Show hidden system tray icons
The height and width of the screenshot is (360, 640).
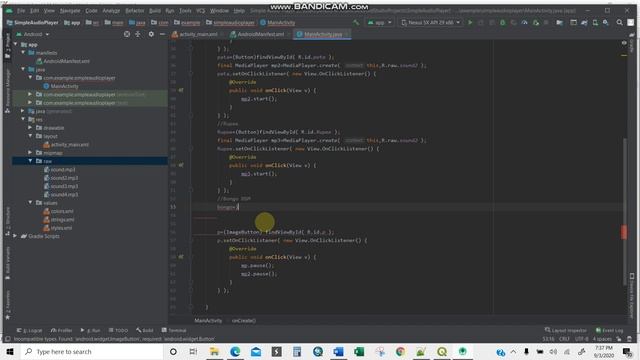[x=513, y=351]
